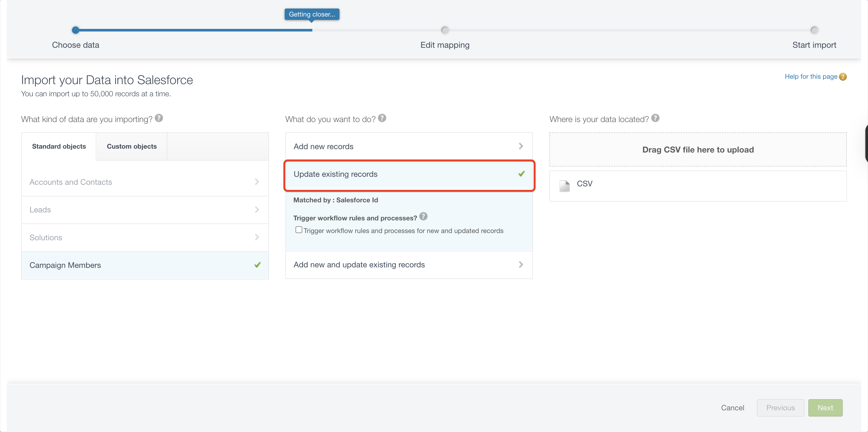Image resolution: width=868 pixels, height=432 pixels.
Task: Click help icon beside 'Where is your data located?'
Action: [x=655, y=118]
